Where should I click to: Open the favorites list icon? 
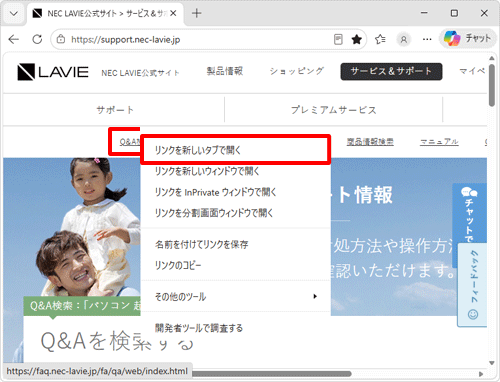click(x=380, y=39)
